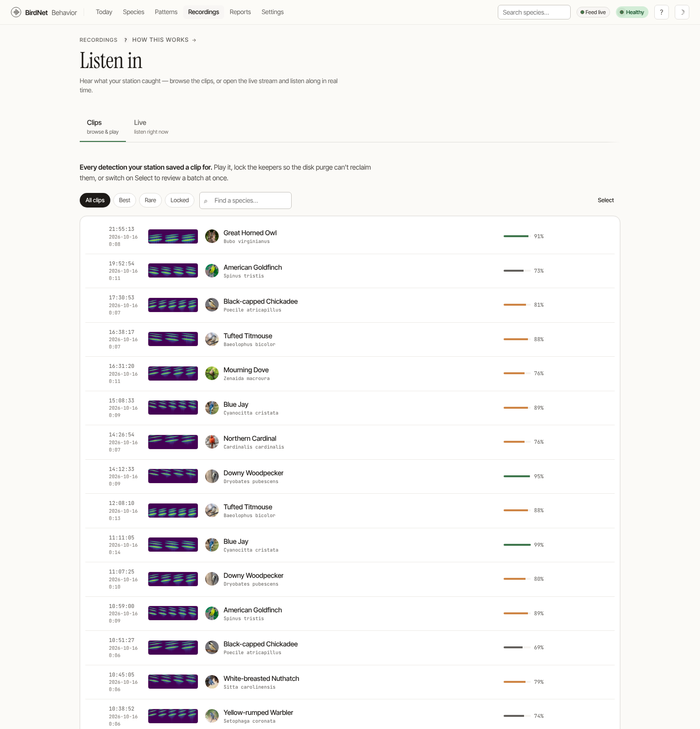Screen dimensions: 700x729
Task: Open the Species nav item
Action: pyautogui.click(x=134, y=12)
